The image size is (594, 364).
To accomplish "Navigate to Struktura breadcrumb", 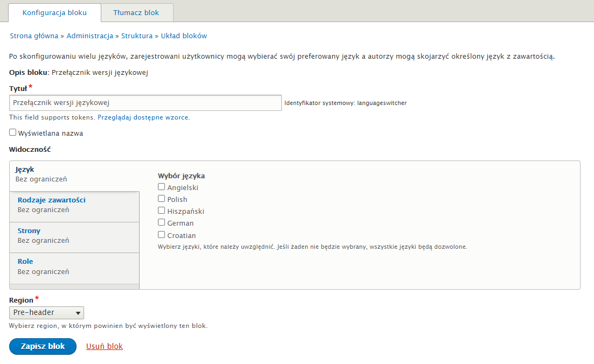I will coord(137,36).
